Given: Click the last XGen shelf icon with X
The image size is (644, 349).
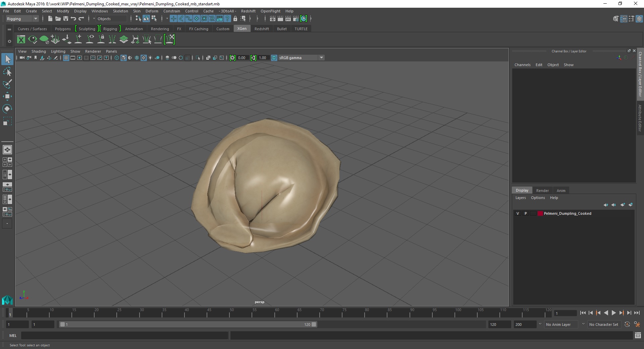Looking at the screenshot, I should (170, 40).
